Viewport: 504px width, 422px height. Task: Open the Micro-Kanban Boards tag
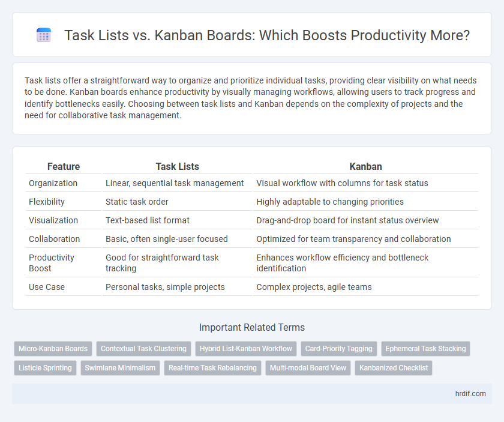53,349
